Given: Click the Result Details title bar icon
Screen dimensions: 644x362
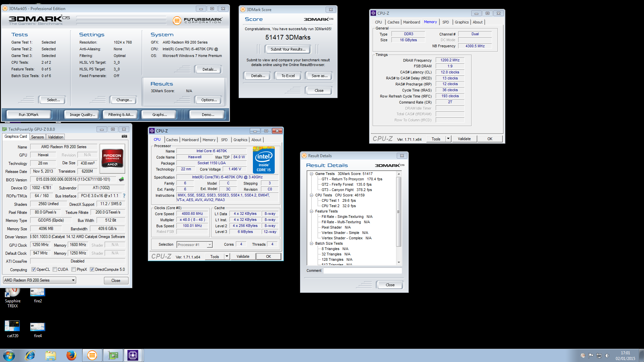Looking at the screenshot, I should coord(304,156).
